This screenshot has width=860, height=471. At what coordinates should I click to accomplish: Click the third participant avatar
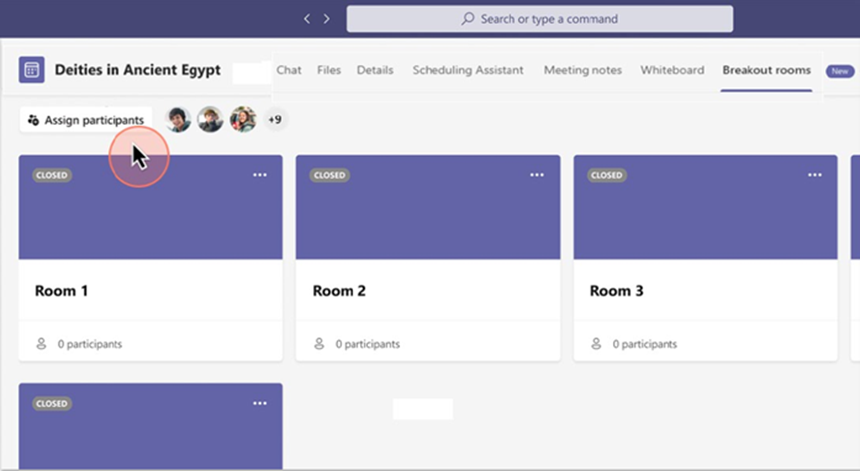click(x=243, y=119)
